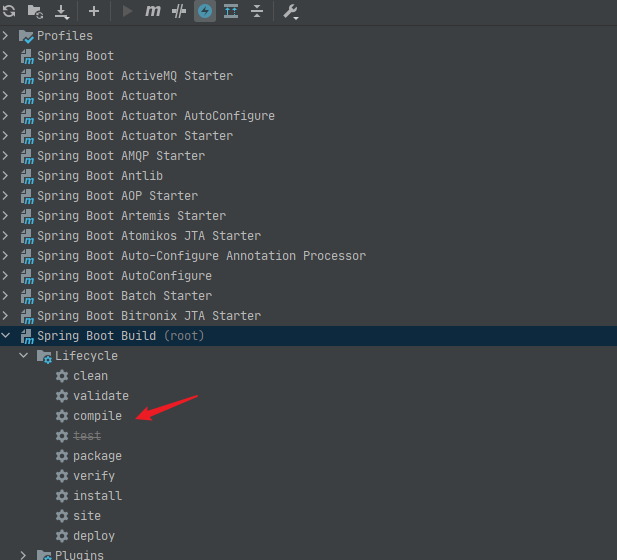Viewport: 617px width, 560px height.
Task: Expand Spring Boot ActiveMQ Starter node
Action: [x=5, y=76]
